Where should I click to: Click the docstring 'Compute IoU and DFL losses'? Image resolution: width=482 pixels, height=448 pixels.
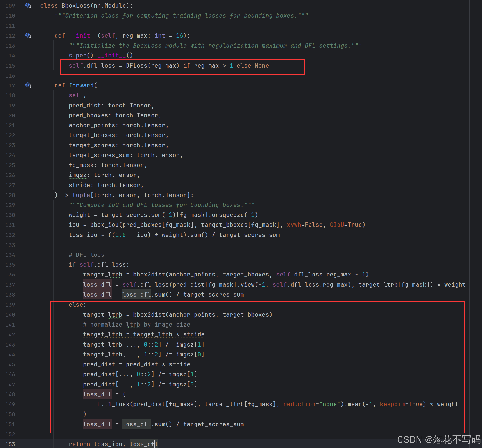pyautogui.click(x=162, y=205)
